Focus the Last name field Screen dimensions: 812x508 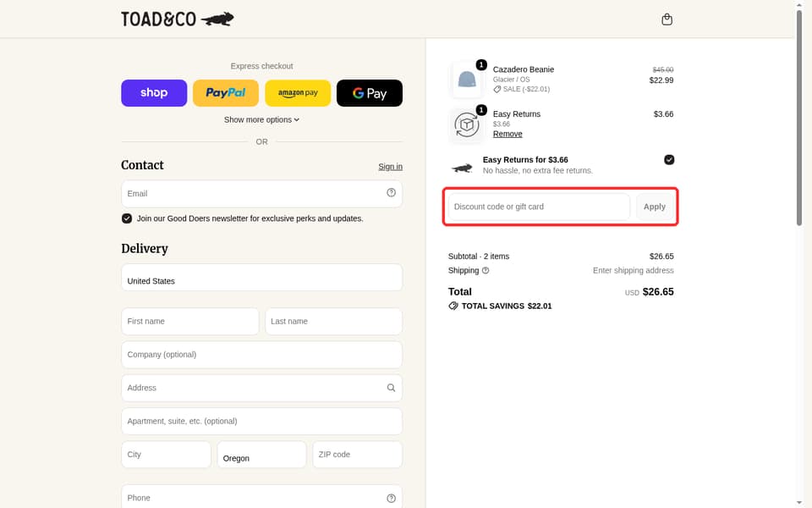click(x=333, y=322)
